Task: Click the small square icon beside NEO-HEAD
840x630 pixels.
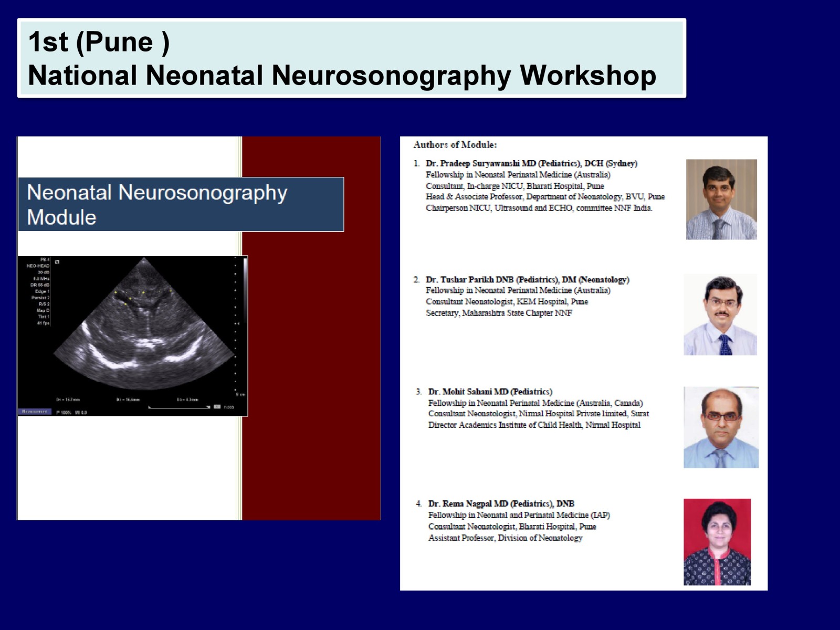Action: [x=57, y=262]
